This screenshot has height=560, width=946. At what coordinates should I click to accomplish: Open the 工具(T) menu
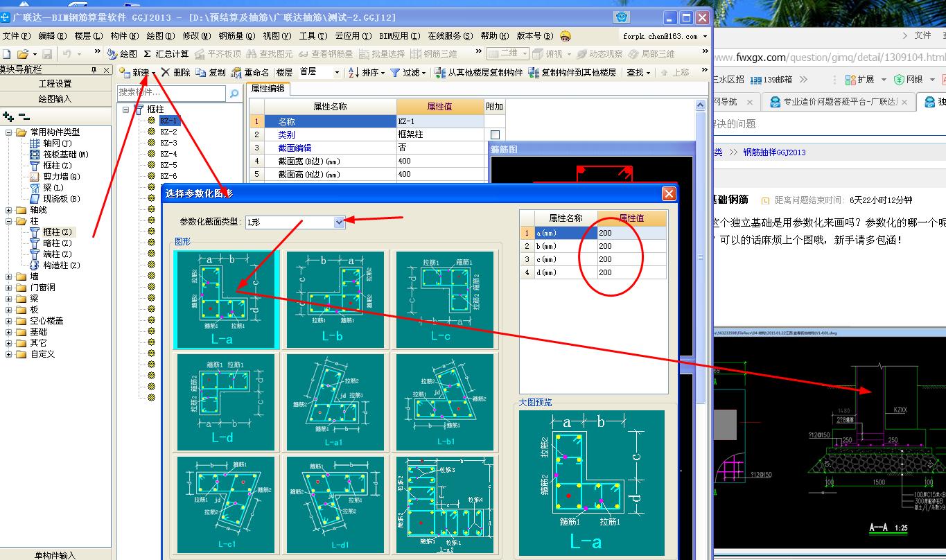pyautogui.click(x=313, y=36)
